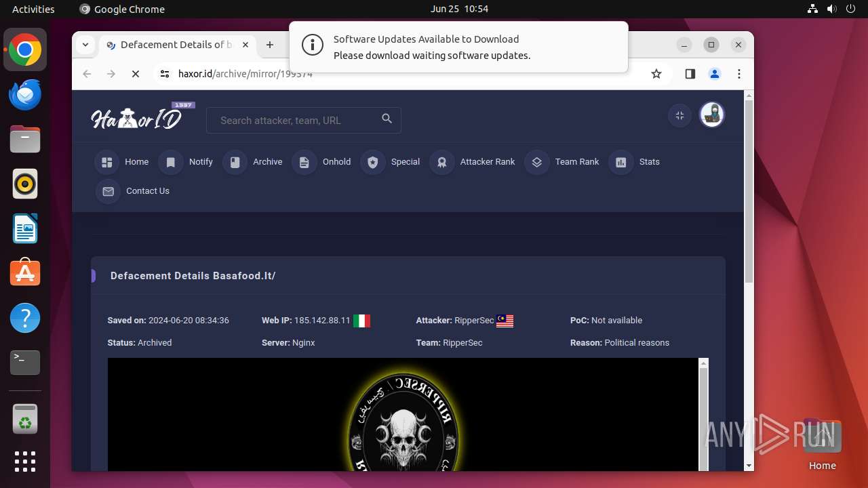Click the Defacement Details Basafood.lt heading
Screen dimensions: 868x488
pos(193,276)
